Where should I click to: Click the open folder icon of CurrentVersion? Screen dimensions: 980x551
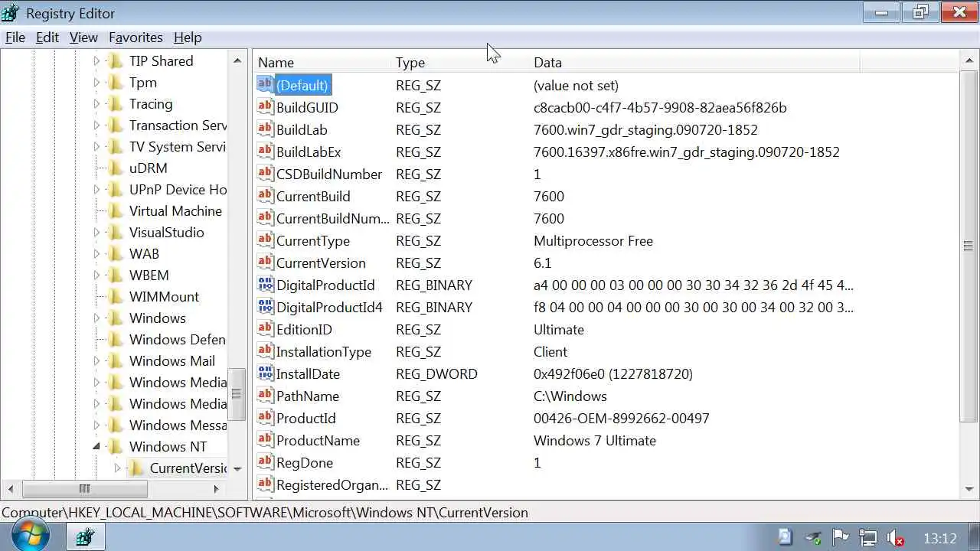136,468
